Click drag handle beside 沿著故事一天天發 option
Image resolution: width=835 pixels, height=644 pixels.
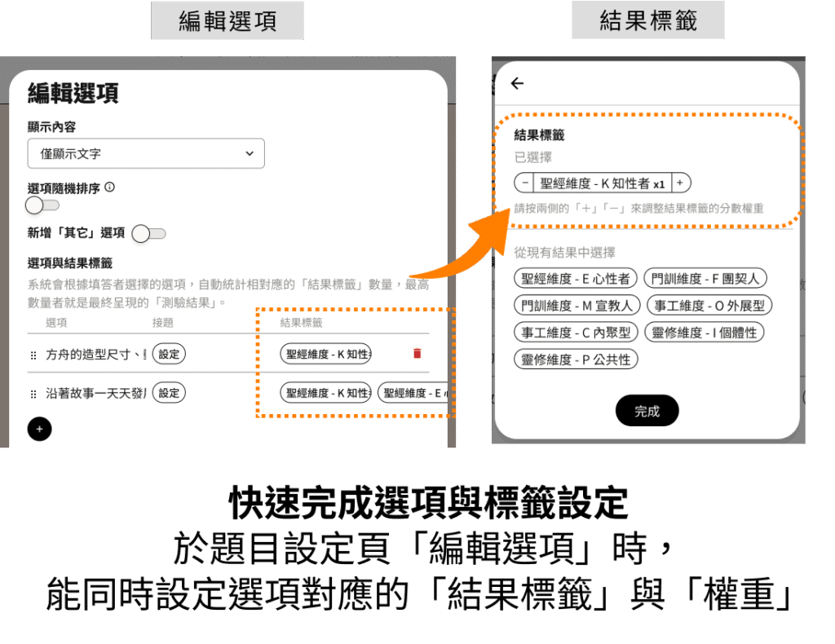tap(33, 394)
